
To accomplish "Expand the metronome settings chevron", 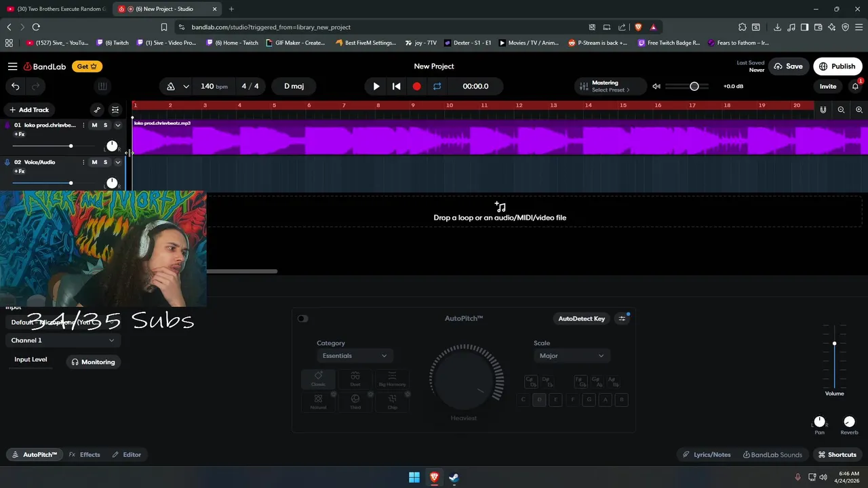I will (x=186, y=86).
